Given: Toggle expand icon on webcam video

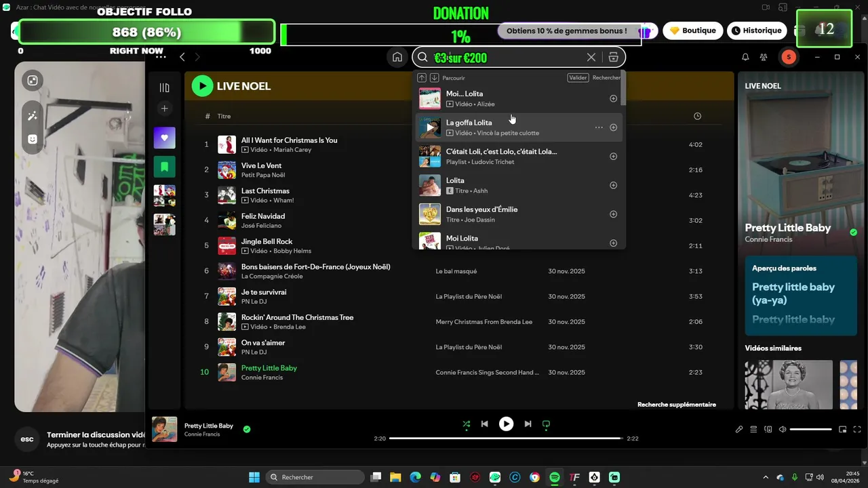Looking at the screenshot, I should tap(33, 81).
